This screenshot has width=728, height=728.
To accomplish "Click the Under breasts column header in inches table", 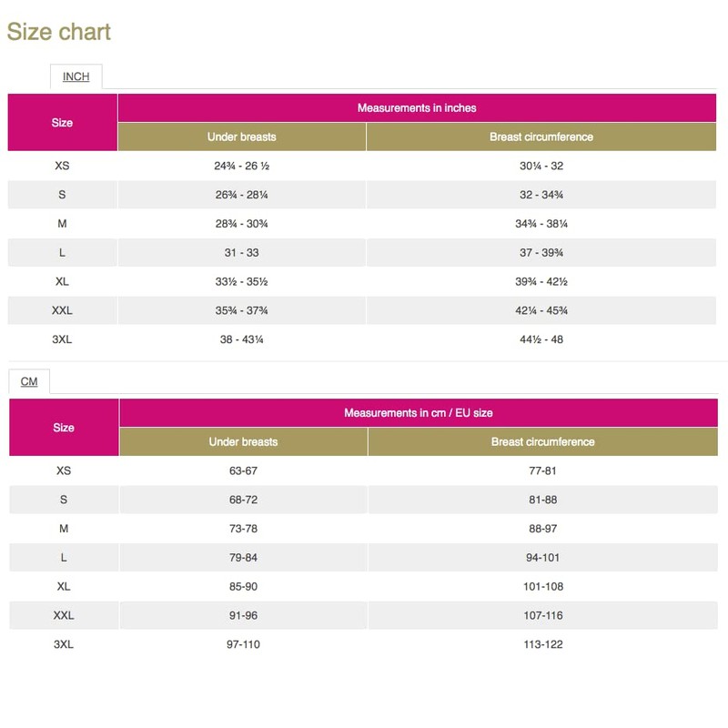I will click(240, 136).
